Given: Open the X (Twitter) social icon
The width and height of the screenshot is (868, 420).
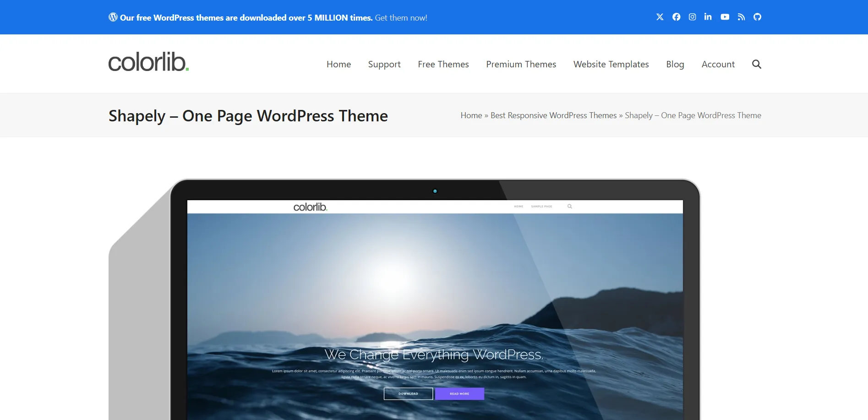Looking at the screenshot, I should pos(660,17).
